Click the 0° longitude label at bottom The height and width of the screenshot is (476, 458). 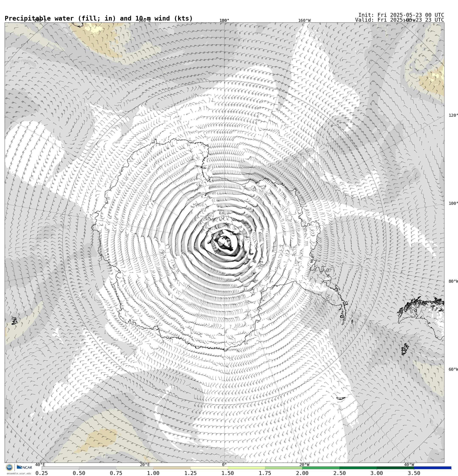224,465
